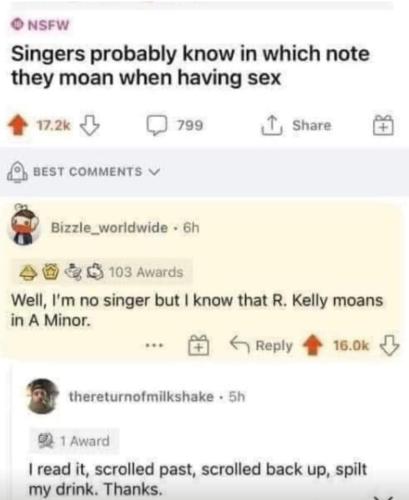Open the thereturnofmilkshake username link
Screen dimensions: 409x500
click(141, 397)
